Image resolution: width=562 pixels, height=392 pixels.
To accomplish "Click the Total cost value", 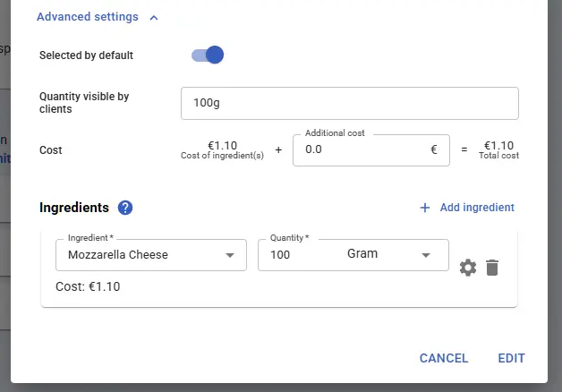I will point(498,146).
